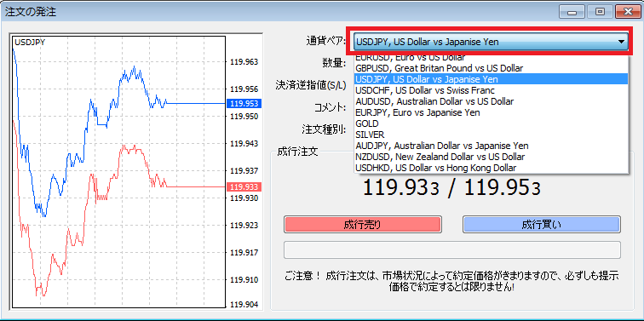The image size is (644, 321).
Task: Click the red 119.933 price tag
Action: point(239,187)
